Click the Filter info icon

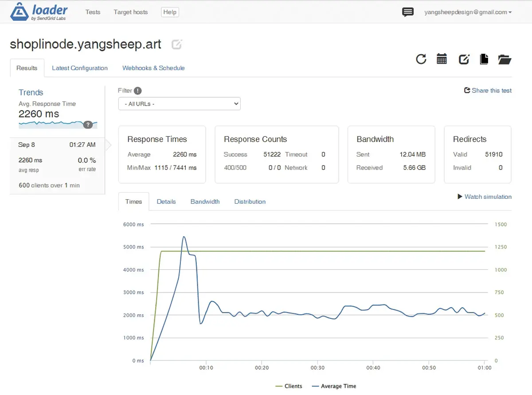[138, 91]
